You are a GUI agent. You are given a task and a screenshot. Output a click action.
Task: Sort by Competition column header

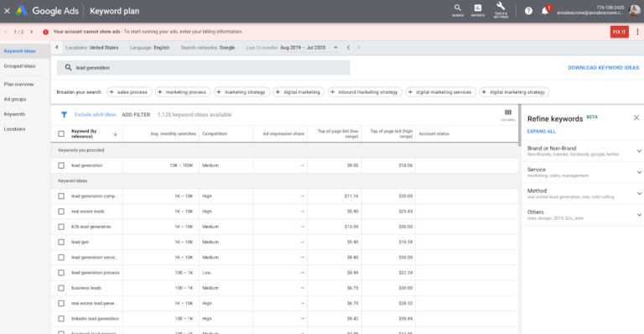[x=215, y=134]
